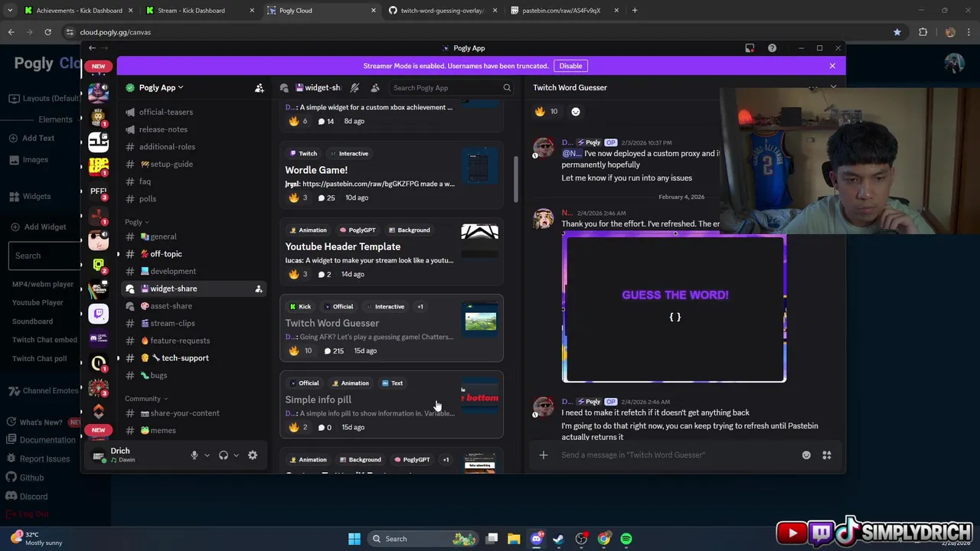The height and width of the screenshot is (551, 980).
Task: Dismiss the Streamer Mode banner
Action: [x=832, y=66]
